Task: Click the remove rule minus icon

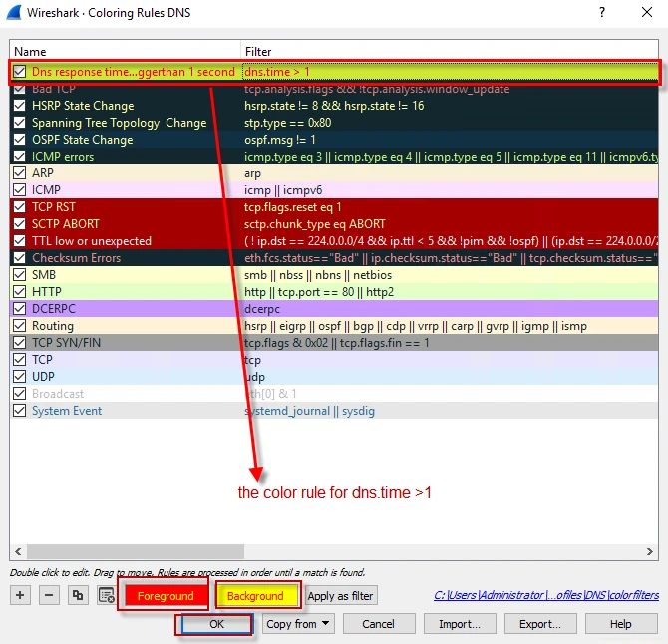Action: click(49, 596)
